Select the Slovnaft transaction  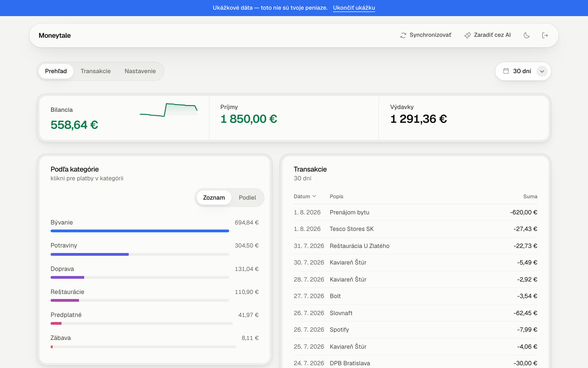pyautogui.click(x=415, y=313)
